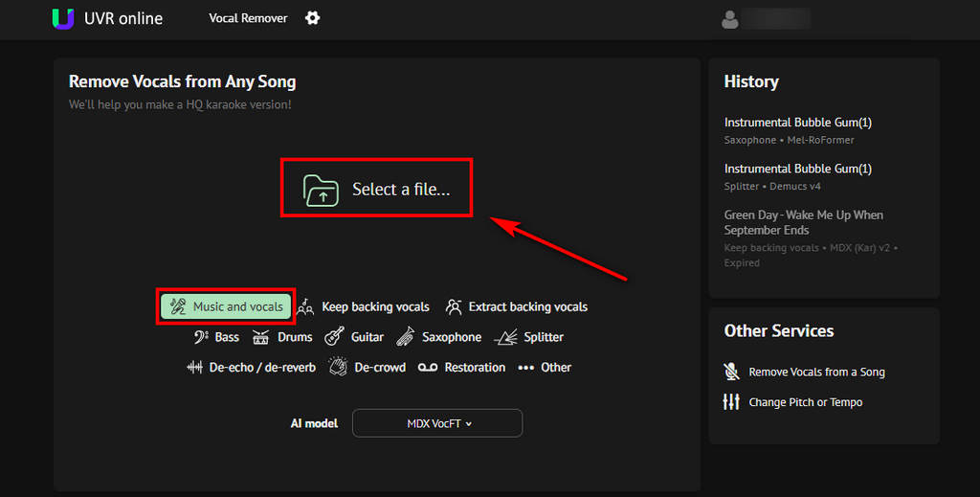The width and height of the screenshot is (980, 497).
Task: Open Instrumental Bubble Gum Saxophone history entry
Action: point(797,130)
